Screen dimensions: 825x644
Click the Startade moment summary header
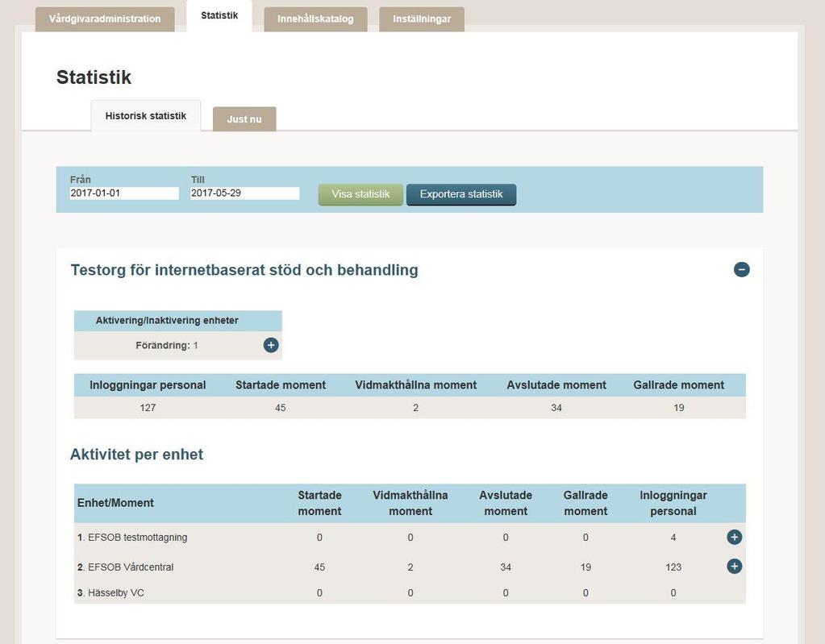tap(281, 384)
